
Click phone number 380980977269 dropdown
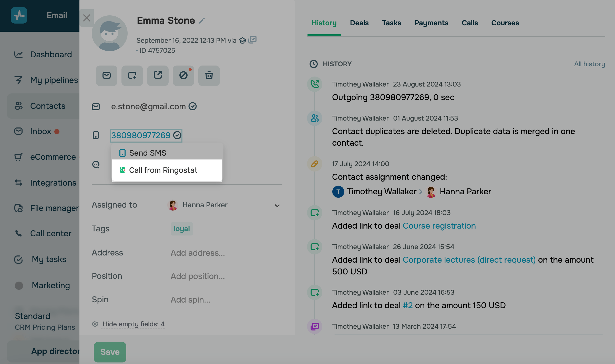141,135
